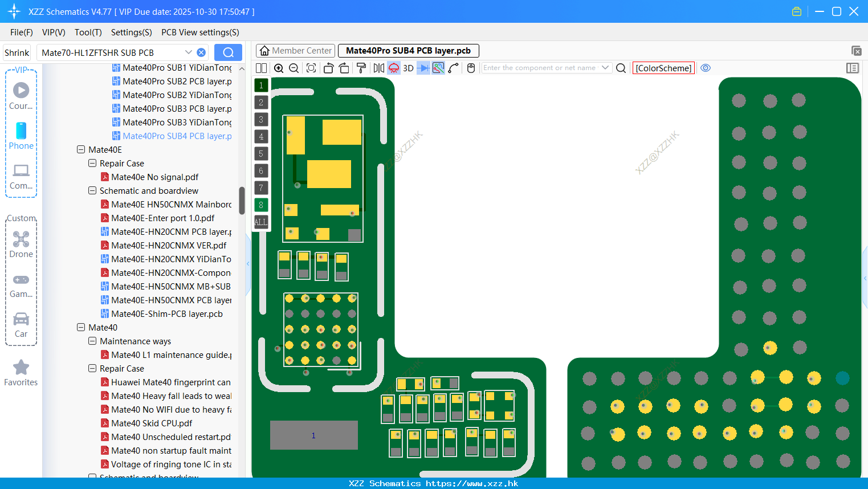Select the curve trace tool

coord(454,68)
